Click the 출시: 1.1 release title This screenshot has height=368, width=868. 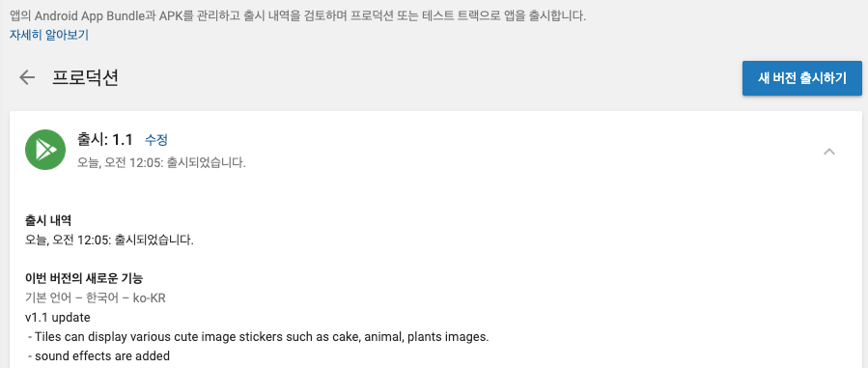tap(104, 140)
